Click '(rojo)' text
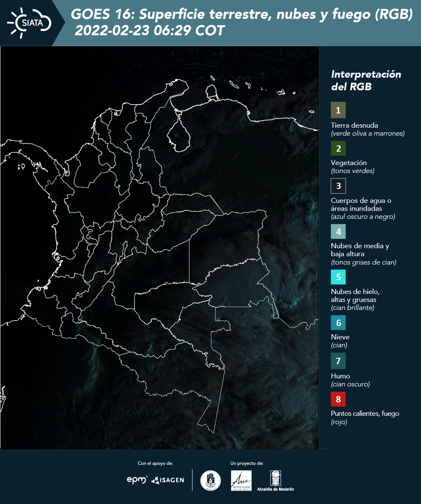Image resolution: width=421 pixels, height=504 pixels. point(339,422)
